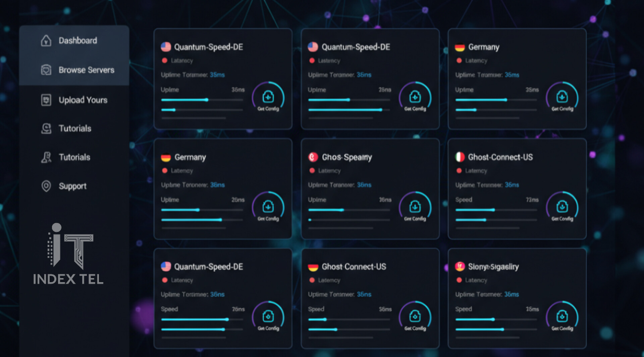Viewport: 644px width, 357px height.
Task: Click the Index Tel logo
Action: [x=68, y=255]
